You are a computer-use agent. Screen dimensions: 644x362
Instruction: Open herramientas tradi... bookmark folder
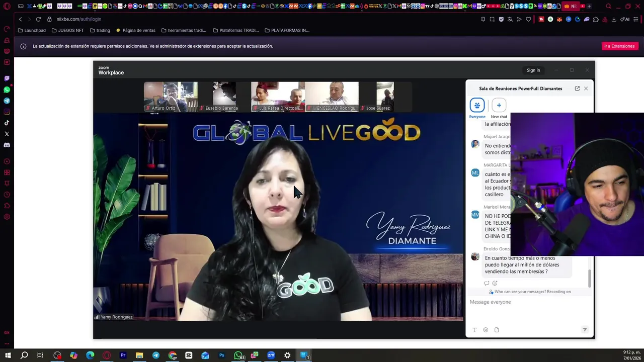point(184,30)
